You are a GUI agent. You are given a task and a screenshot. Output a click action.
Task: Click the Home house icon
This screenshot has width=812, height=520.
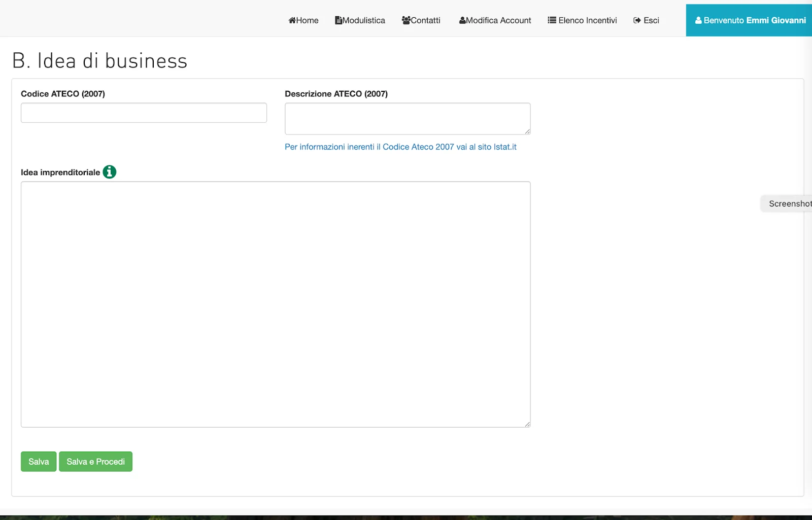pos(292,20)
